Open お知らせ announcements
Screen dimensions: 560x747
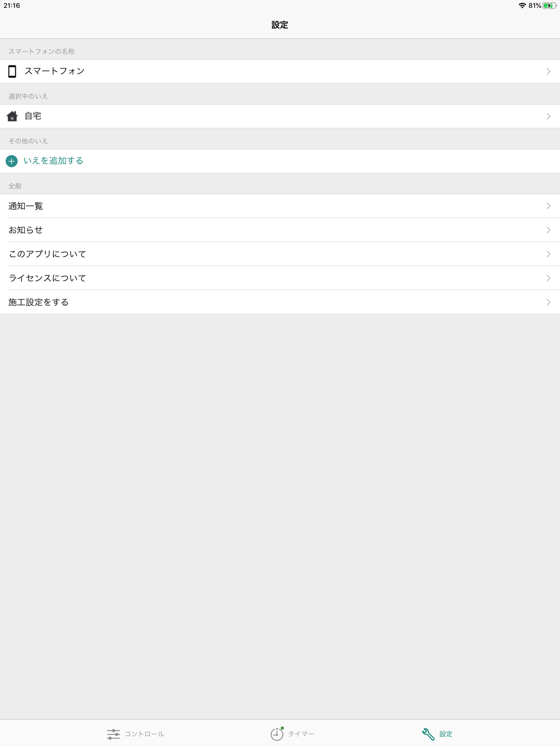280,230
